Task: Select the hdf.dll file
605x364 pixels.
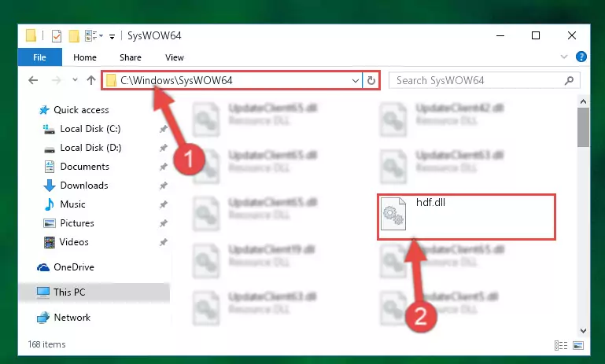Action: [x=466, y=217]
